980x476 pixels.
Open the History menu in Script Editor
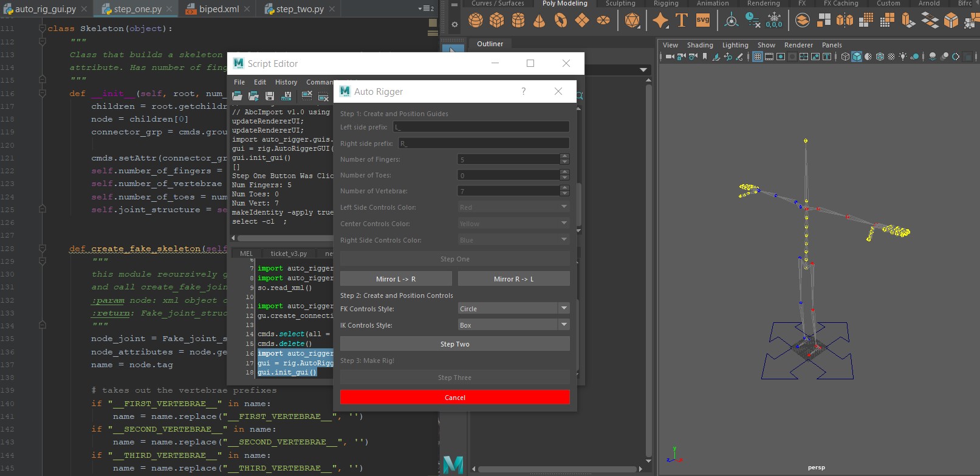[x=286, y=82]
